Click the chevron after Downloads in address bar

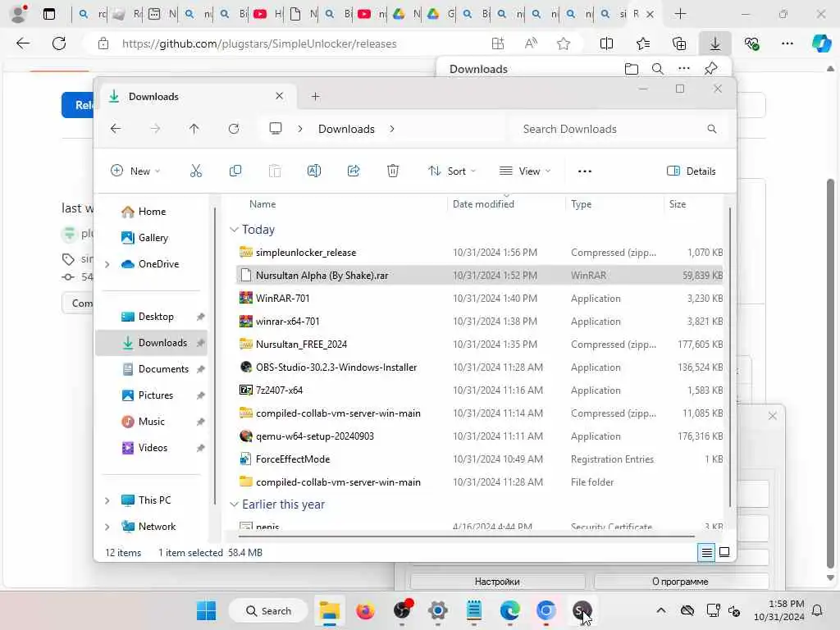pyautogui.click(x=392, y=129)
